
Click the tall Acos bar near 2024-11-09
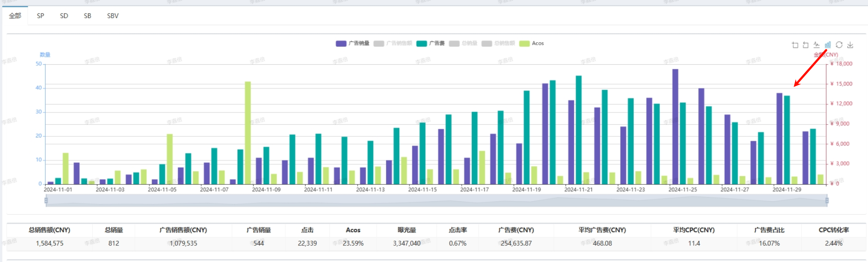point(248,134)
